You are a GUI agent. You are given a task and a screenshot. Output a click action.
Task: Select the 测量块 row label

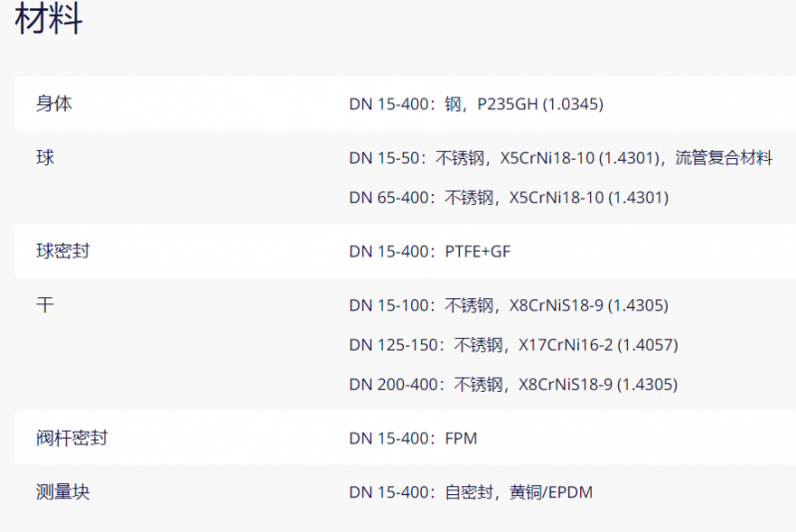[x=63, y=492]
